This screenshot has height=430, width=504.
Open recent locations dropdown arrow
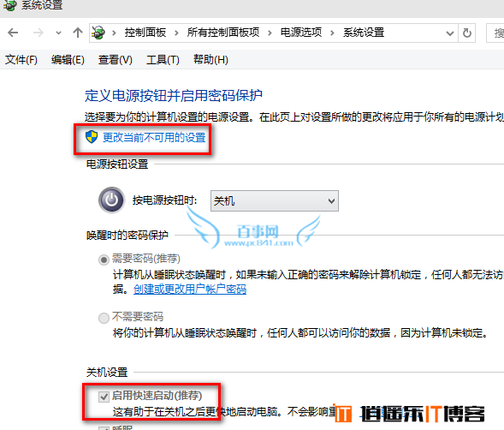pos(58,33)
